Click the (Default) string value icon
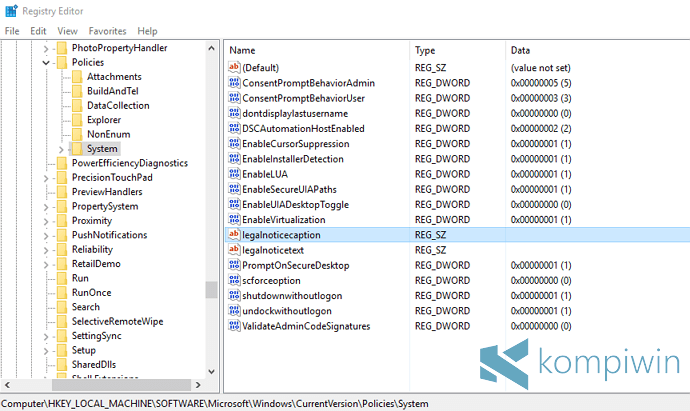690x411 pixels. 234,67
